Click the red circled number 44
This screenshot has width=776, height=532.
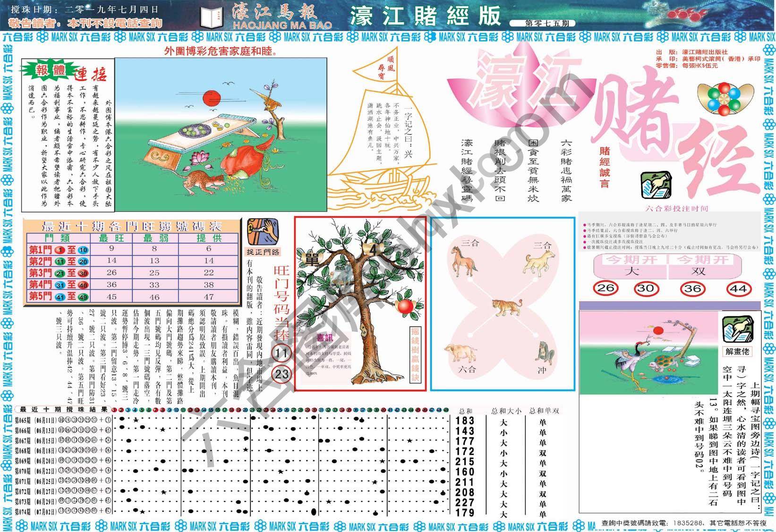(739, 288)
